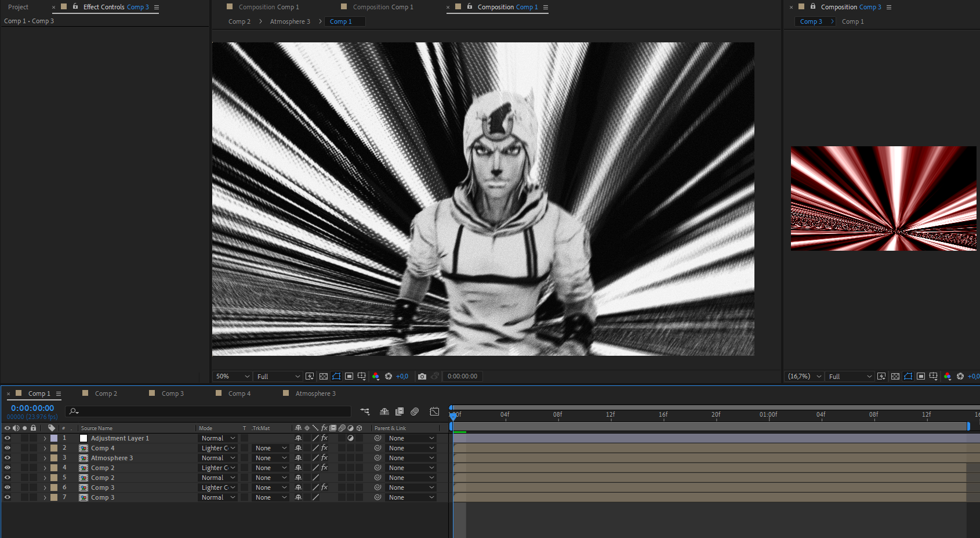Click label color swatch of Comp 4 layer
Viewport: 980px width, 538px height.
[54, 448]
